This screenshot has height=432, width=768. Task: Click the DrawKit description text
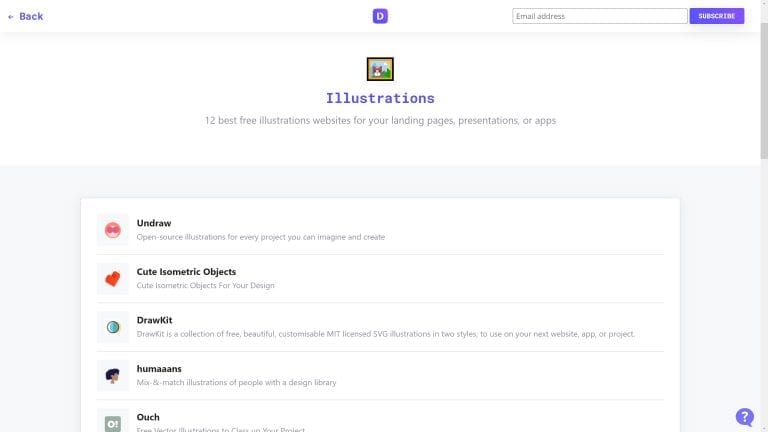click(385, 334)
